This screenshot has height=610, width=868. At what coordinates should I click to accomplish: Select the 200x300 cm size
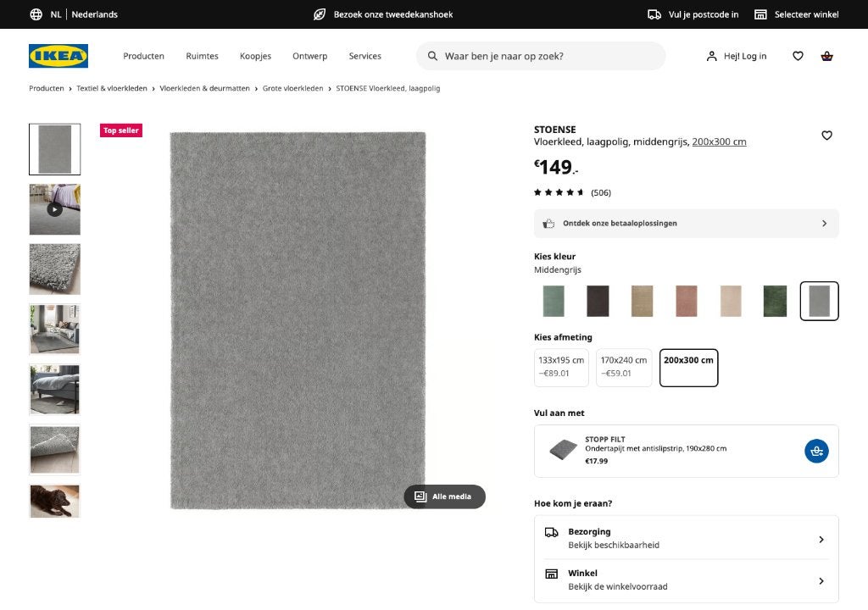[688, 368]
